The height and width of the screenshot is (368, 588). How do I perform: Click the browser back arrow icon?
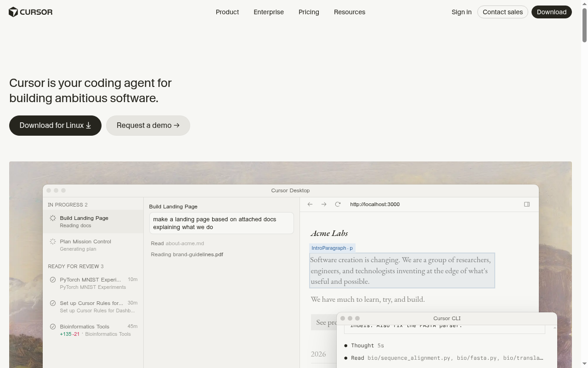[x=310, y=204]
